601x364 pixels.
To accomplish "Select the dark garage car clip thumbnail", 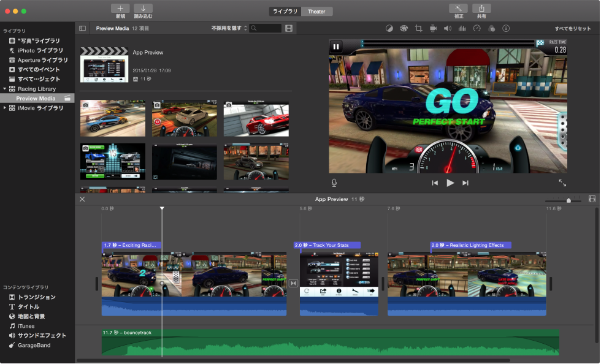I will pos(185,162).
